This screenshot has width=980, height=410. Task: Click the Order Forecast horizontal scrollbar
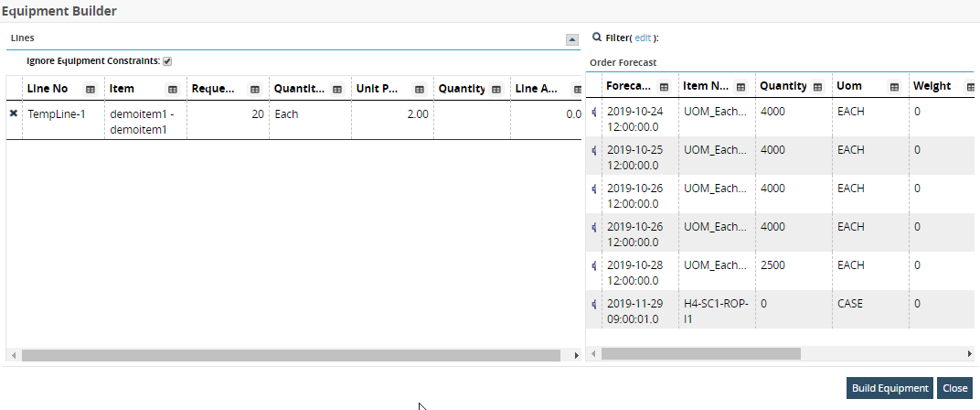700,353
